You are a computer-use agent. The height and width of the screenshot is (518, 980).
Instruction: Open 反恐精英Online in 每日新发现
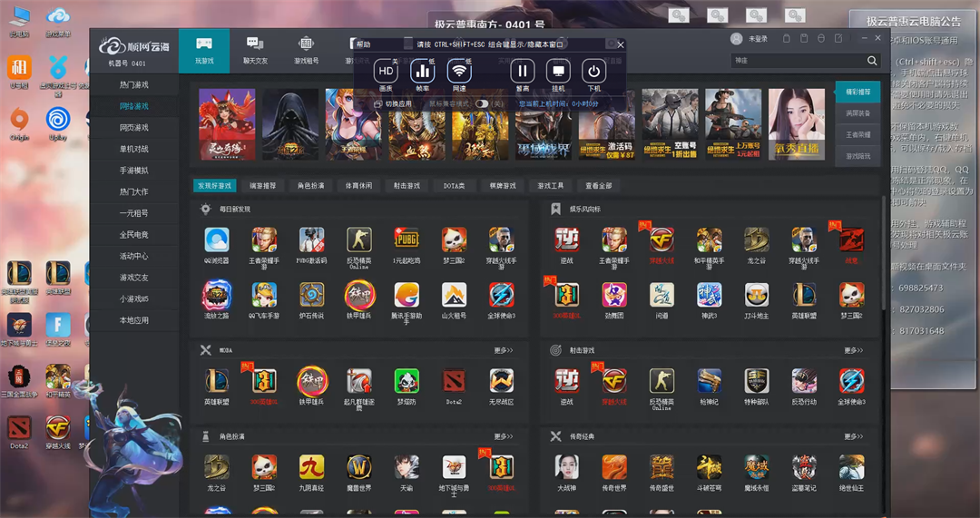tap(358, 239)
